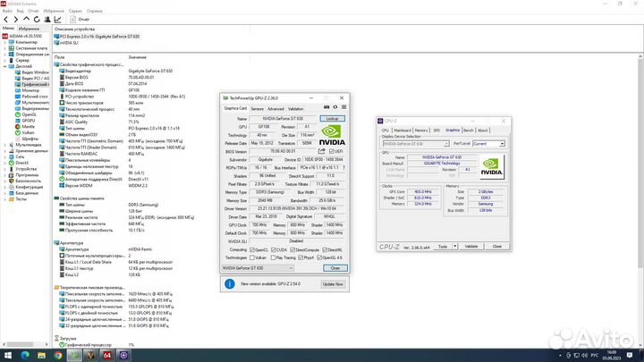This screenshot has height=362, width=644.
Task: Click Update Now button in GPU-Z
Action: 333,284
